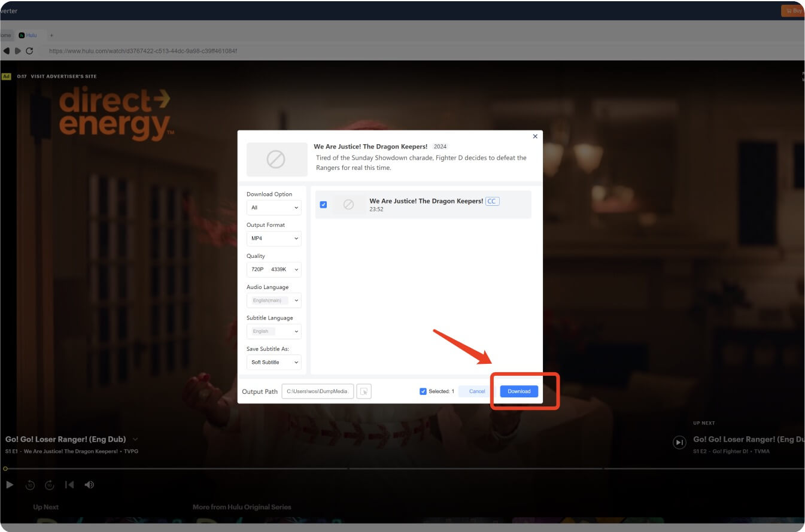Switch to the Hulu tab
The height and width of the screenshot is (532, 805).
coord(28,35)
